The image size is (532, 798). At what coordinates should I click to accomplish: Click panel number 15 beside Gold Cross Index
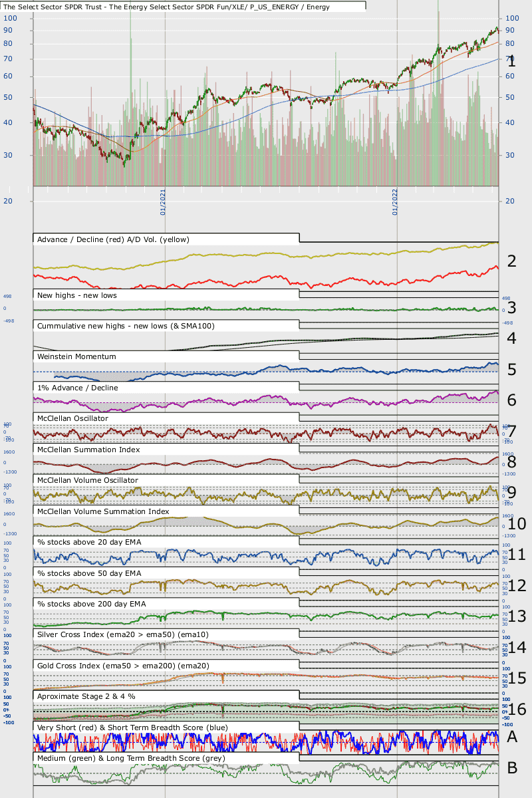click(516, 678)
